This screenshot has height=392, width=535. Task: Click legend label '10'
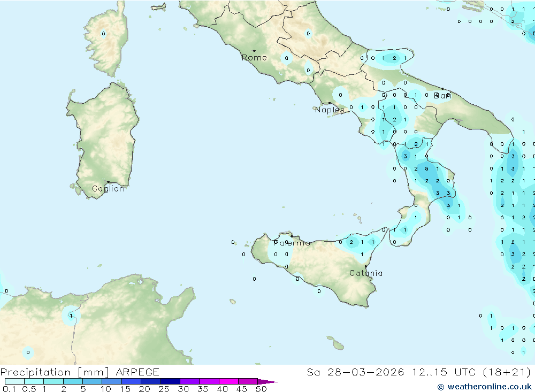tap(106, 389)
